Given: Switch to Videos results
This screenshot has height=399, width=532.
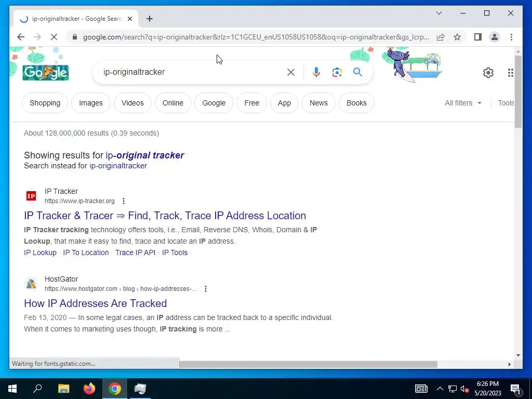Looking at the screenshot, I should (x=132, y=103).
